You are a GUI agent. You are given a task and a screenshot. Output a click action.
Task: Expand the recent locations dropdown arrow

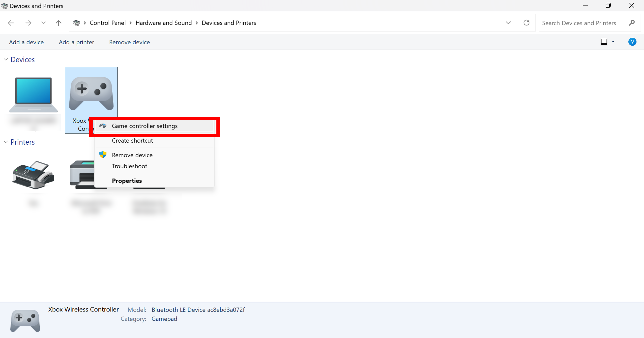point(43,23)
